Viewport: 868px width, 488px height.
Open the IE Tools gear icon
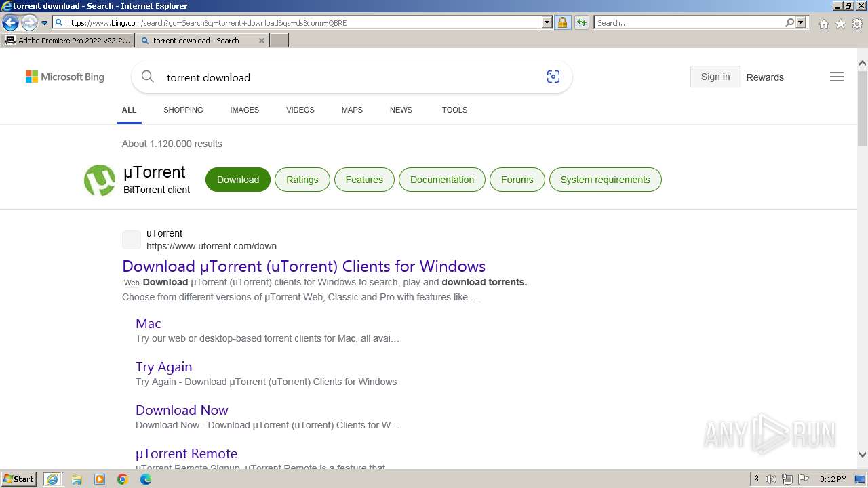(x=857, y=24)
